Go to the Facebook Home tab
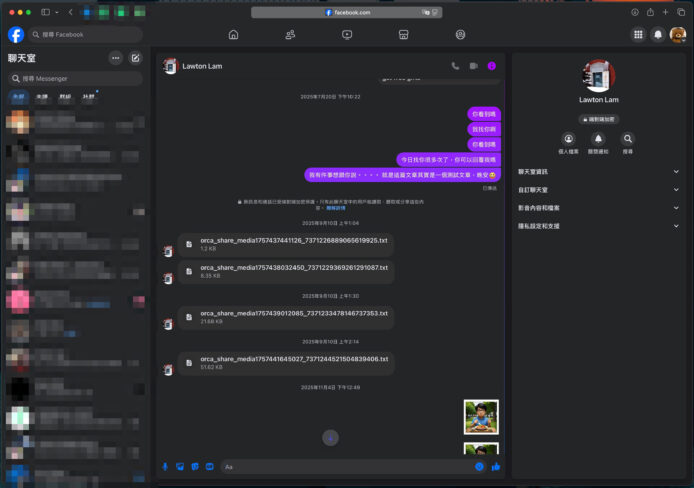The height and width of the screenshot is (488, 694). click(x=233, y=34)
